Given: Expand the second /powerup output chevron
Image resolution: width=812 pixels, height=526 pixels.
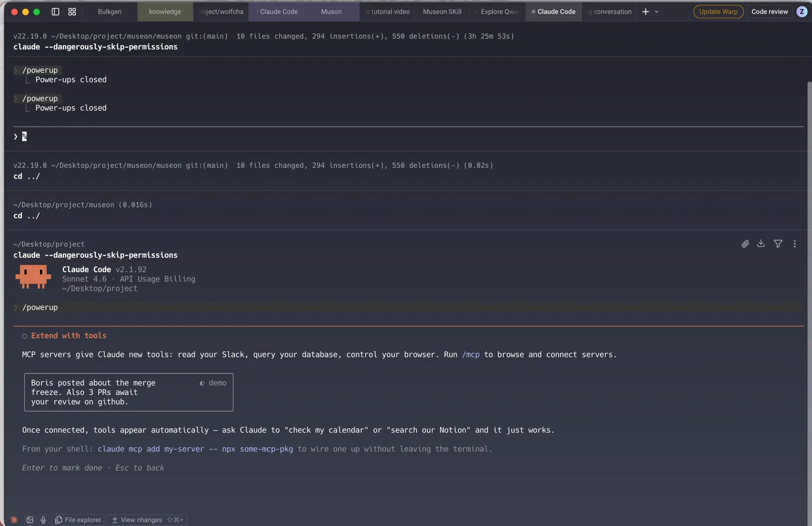Looking at the screenshot, I should coord(16,98).
